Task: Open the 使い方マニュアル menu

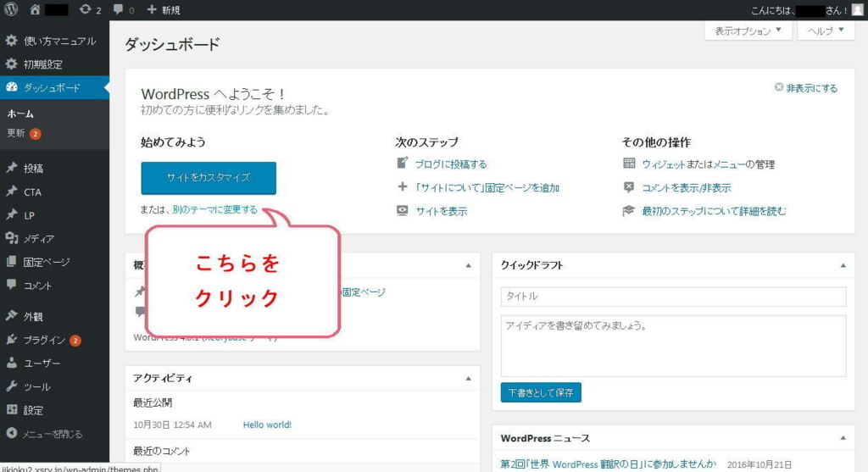Action: pos(54,41)
